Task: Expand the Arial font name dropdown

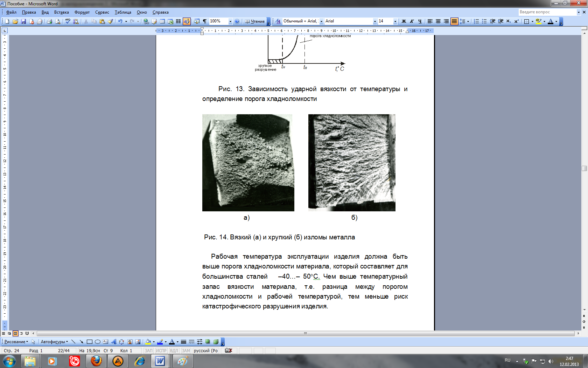Action: (x=374, y=21)
